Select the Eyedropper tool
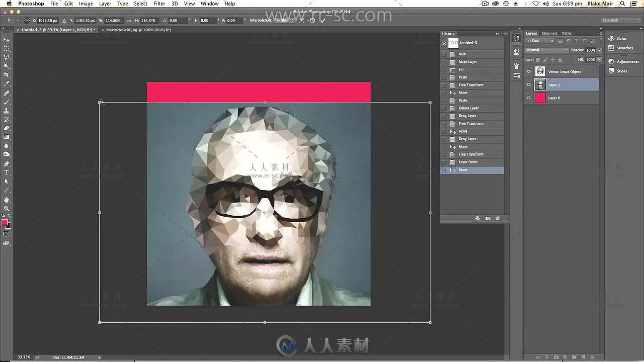Image resolution: width=644 pixels, height=362 pixels. point(7,83)
